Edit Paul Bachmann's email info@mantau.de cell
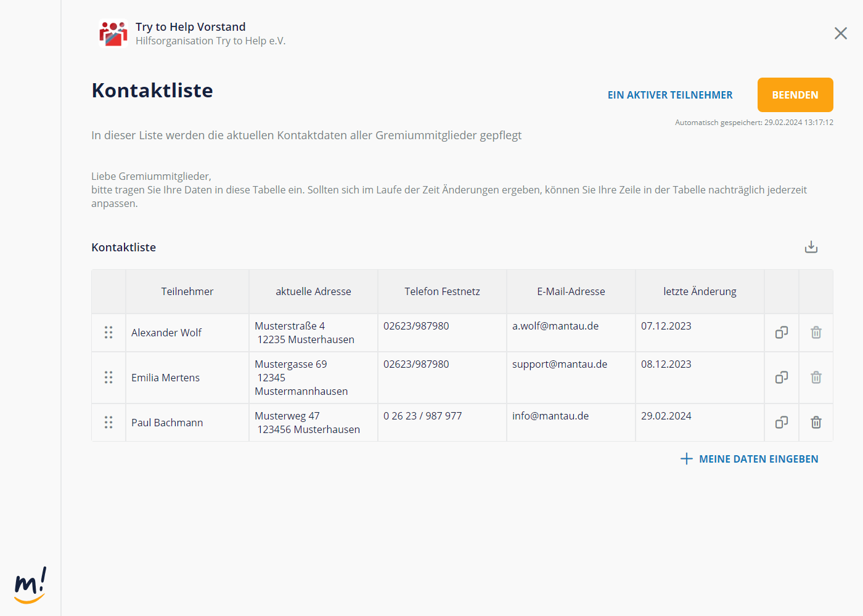Screen dimensions: 863x616 point(550,416)
